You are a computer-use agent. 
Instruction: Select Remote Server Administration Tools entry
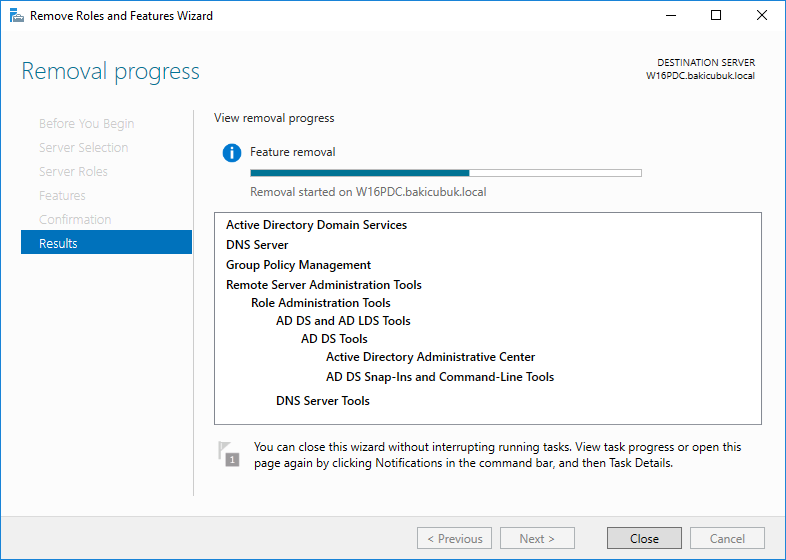point(324,285)
